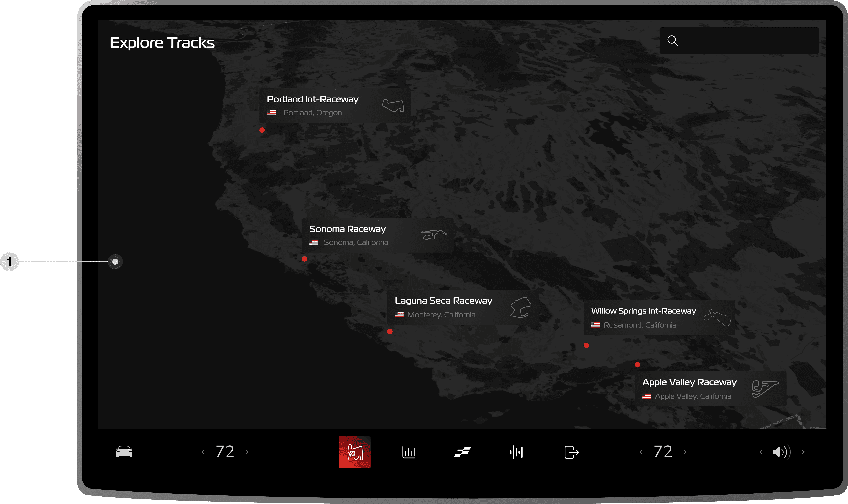Select the Rosamond, California location text
The width and height of the screenshot is (848, 504).
point(640,325)
